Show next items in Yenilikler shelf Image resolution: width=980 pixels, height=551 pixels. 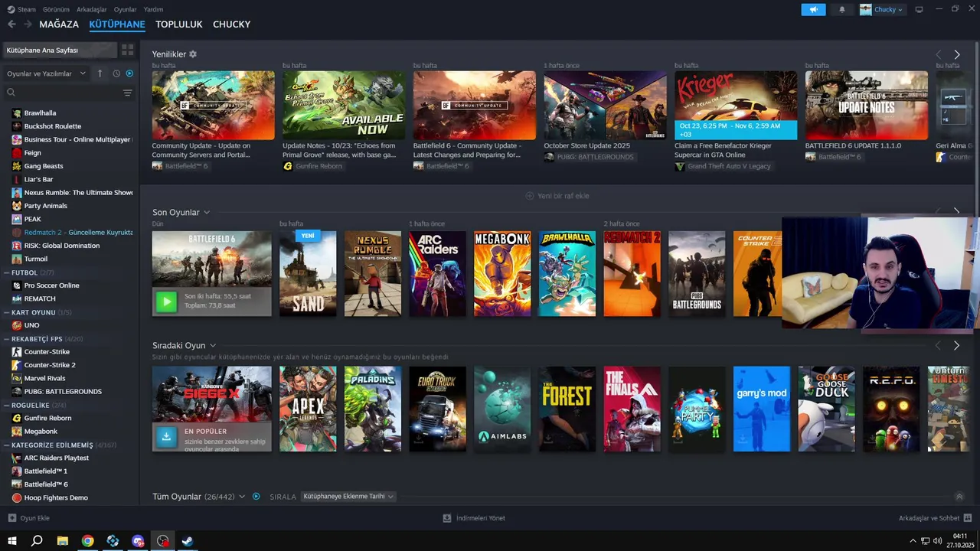tap(956, 54)
